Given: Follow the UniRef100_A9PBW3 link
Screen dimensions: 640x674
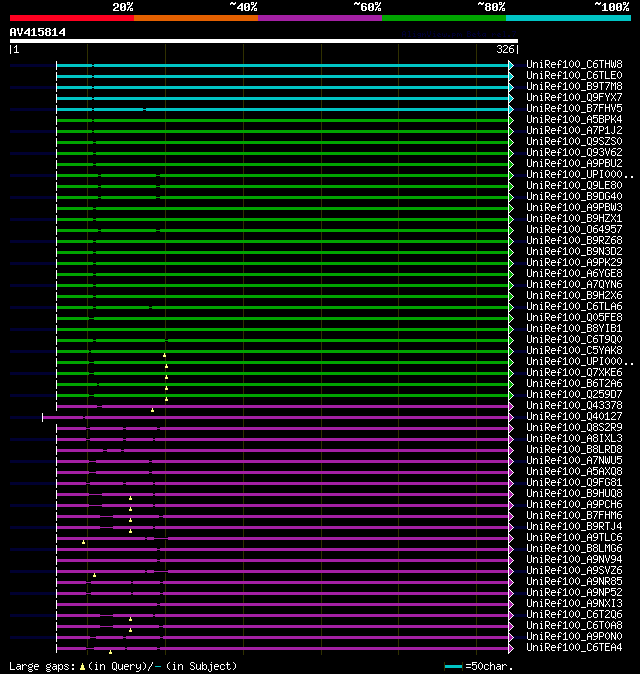Looking at the screenshot, I should click(x=574, y=208).
